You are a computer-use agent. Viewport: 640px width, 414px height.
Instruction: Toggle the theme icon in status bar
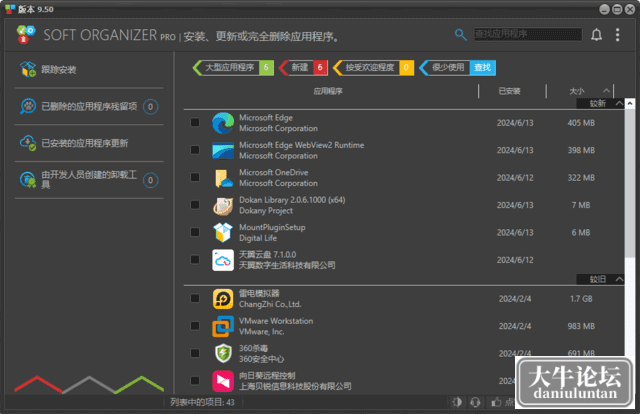(x=457, y=402)
